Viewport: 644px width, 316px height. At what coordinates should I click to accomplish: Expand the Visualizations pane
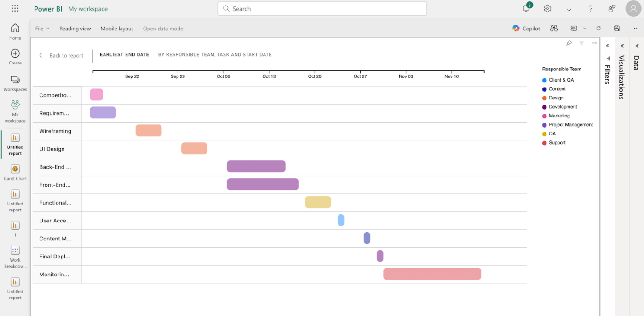pos(622,46)
